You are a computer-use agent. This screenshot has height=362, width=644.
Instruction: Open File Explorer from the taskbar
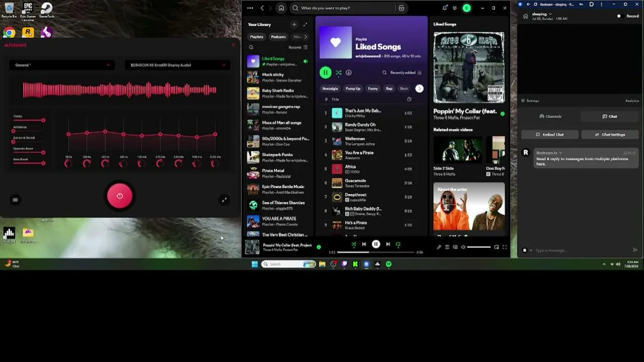tap(322, 264)
